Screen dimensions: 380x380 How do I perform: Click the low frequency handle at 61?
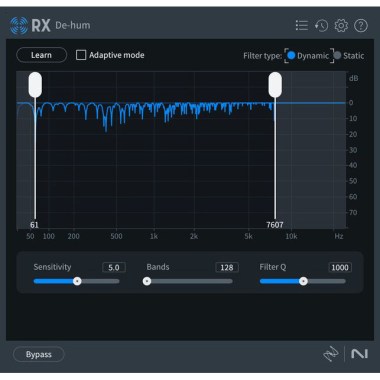(35, 85)
